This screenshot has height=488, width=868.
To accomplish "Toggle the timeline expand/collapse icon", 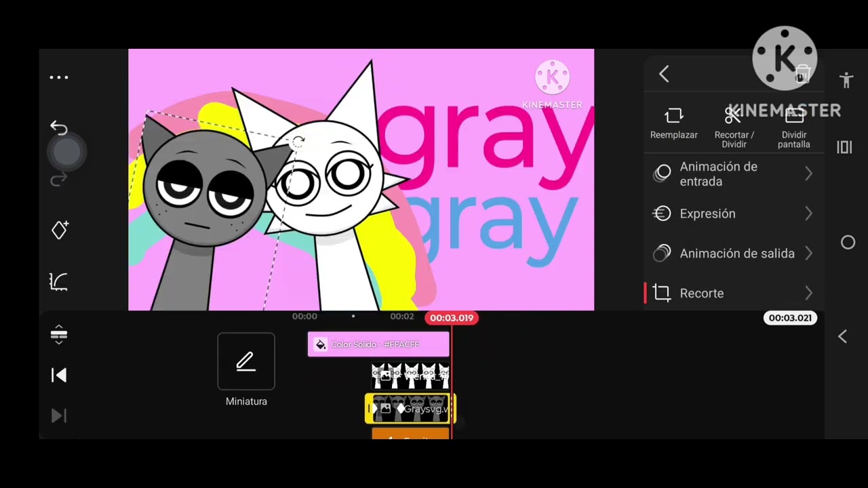I will [x=59, y=334].
